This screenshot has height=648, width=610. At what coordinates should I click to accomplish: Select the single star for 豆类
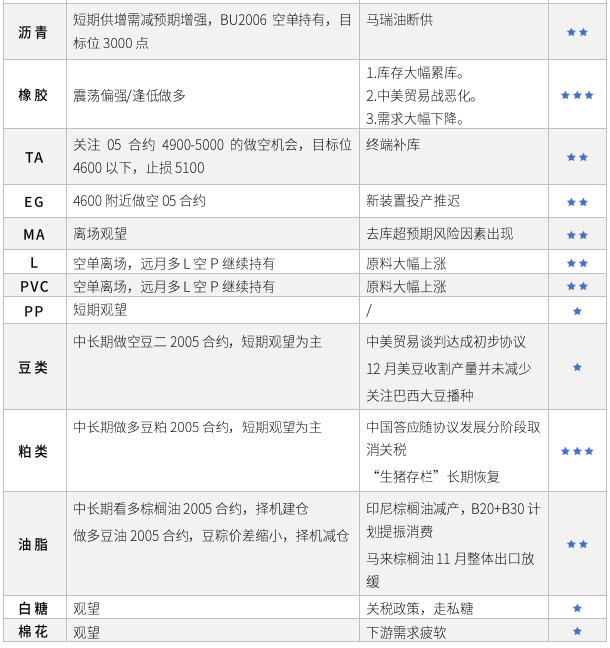pyautogui.click(x=577, y=367)
